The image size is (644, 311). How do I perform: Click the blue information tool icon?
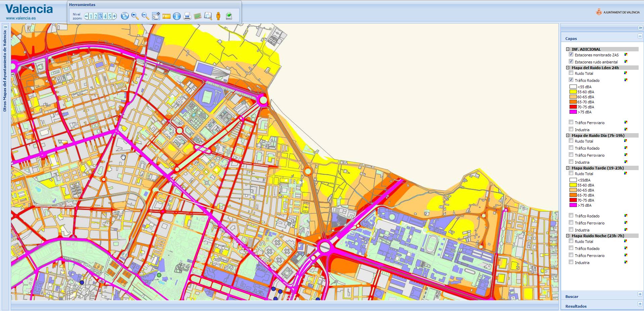177,16
